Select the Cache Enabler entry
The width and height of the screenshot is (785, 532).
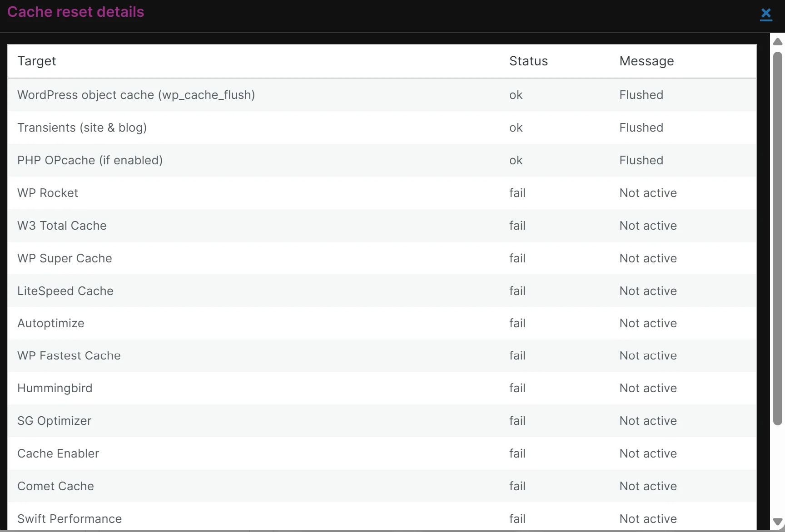[x=58, y=453]
